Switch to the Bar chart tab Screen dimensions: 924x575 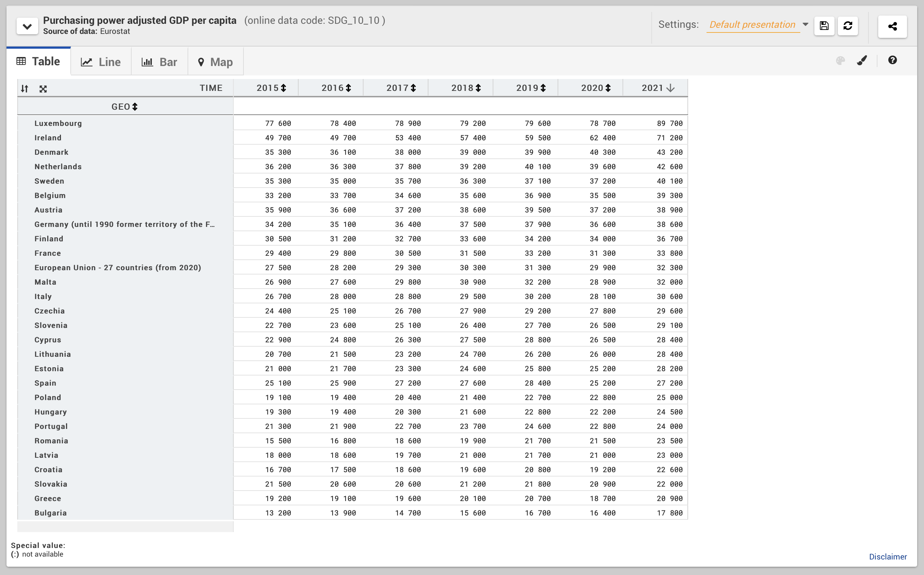(x=159, y=62)
